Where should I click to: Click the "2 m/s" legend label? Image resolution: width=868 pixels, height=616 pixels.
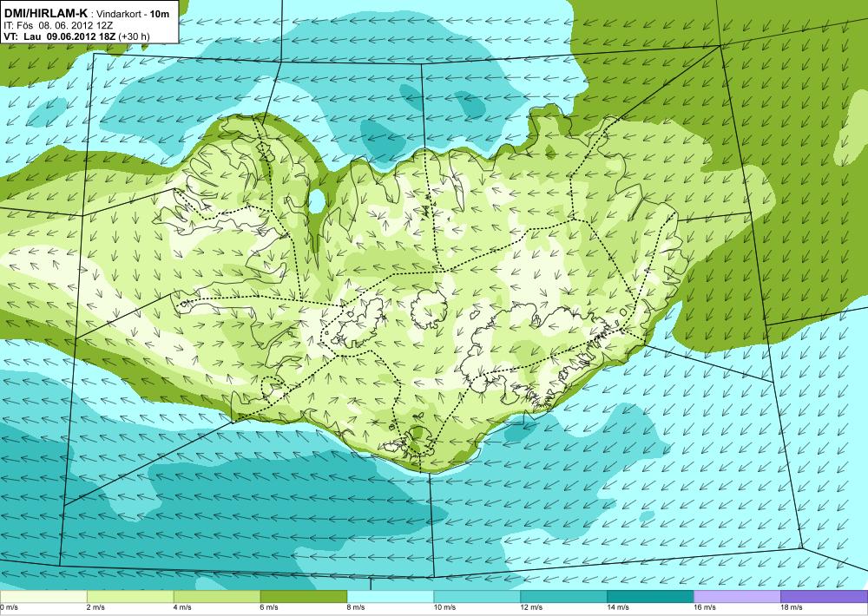tap(96, 607)
